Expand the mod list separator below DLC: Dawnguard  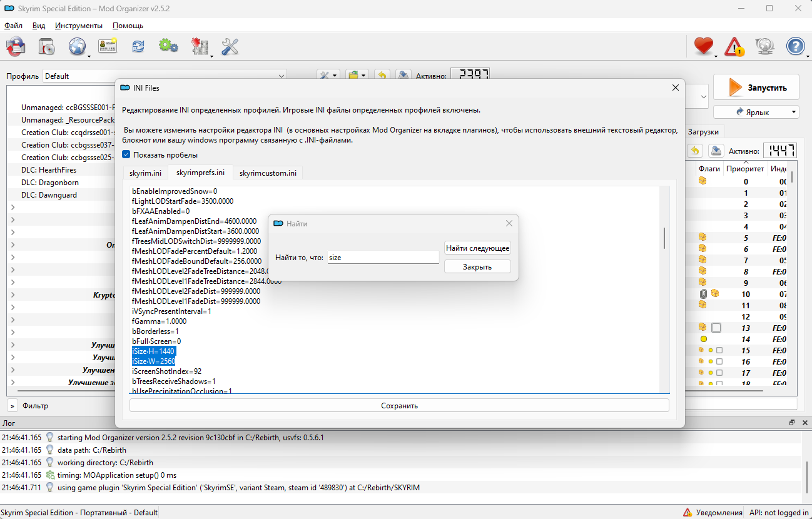13,207
